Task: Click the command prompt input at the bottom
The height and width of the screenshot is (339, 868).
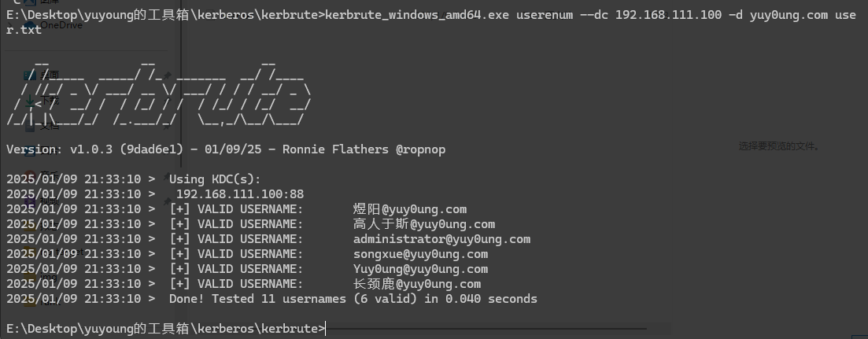Action: pos(325,328)
